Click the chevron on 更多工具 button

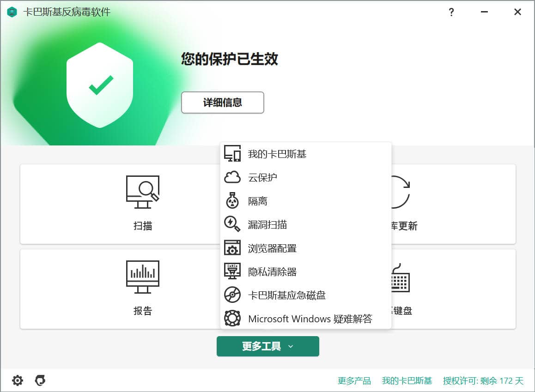pyautogui.click(x=291, y=347)
